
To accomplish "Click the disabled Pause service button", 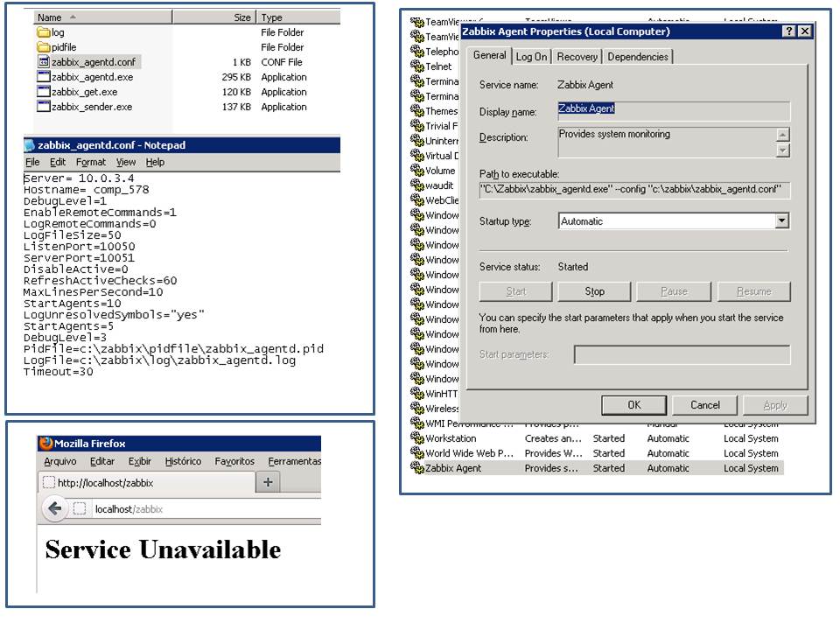I will [x=674, y=291].
